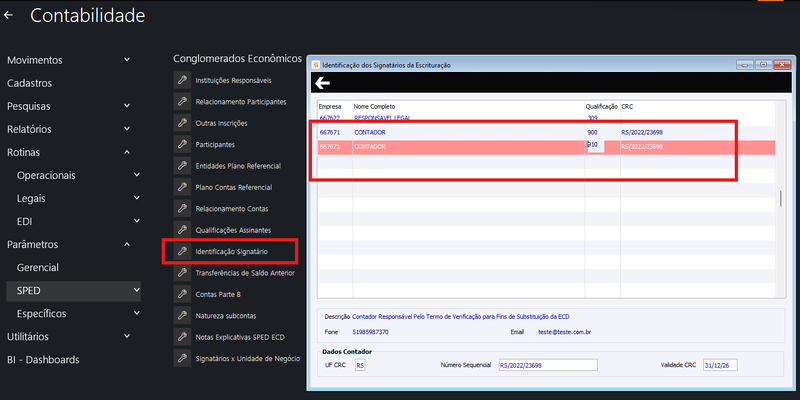The width and height of the screenshot is (800, 400).
Task: Click the key icon for Relacionamento Participantes
Action: [x=182, y=102]
